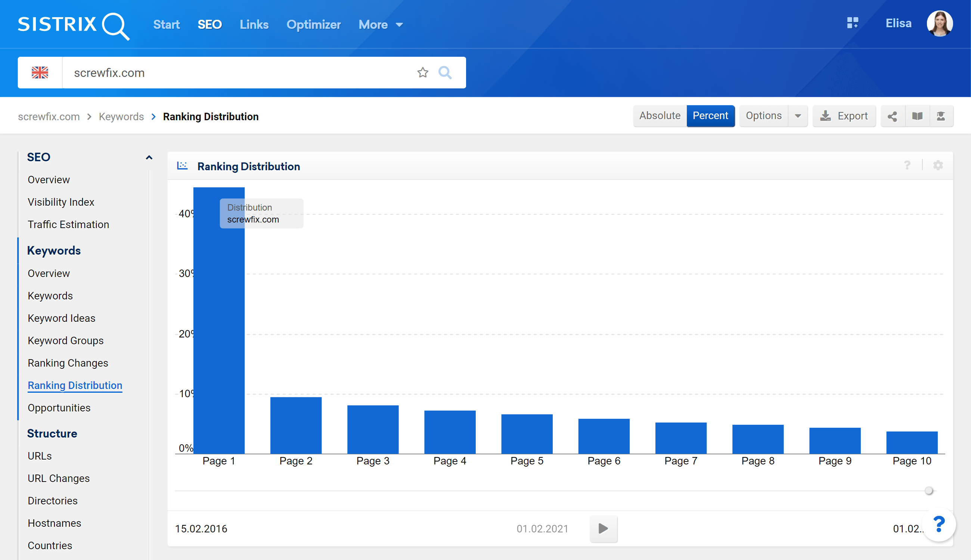Click the search magnifier in the domain bar
Screen dimensions: 971x560
(446, 72)
